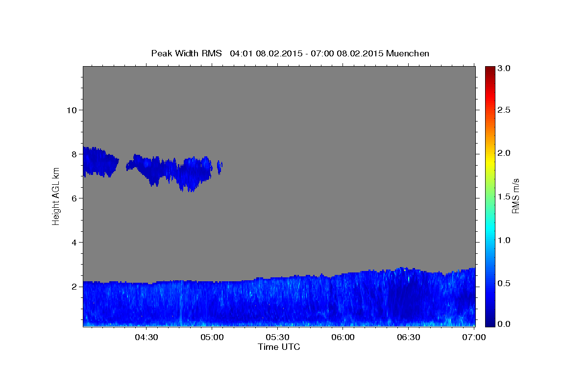Click the colorbar value 1.5
Screen dimensions: 588x392
click(504, 196)
